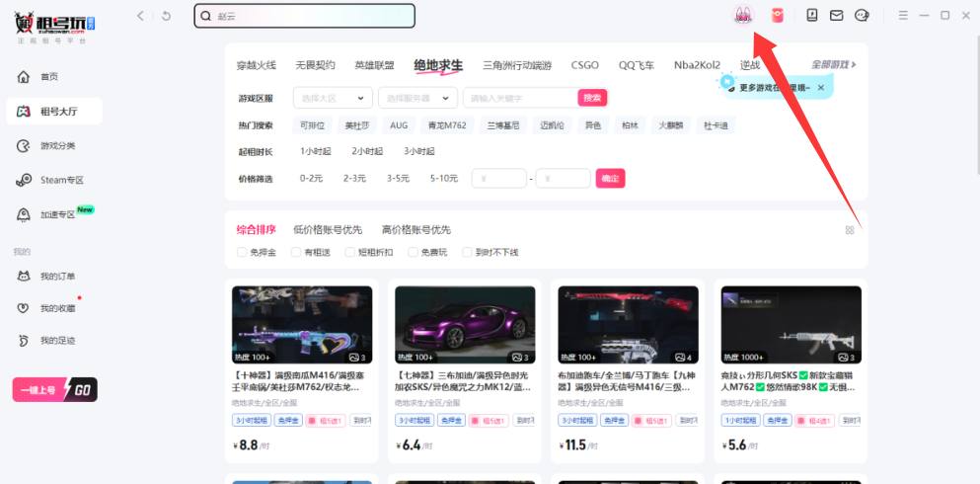
Task: Expand the 选择大区 dropdown
Action: point(333,98)
